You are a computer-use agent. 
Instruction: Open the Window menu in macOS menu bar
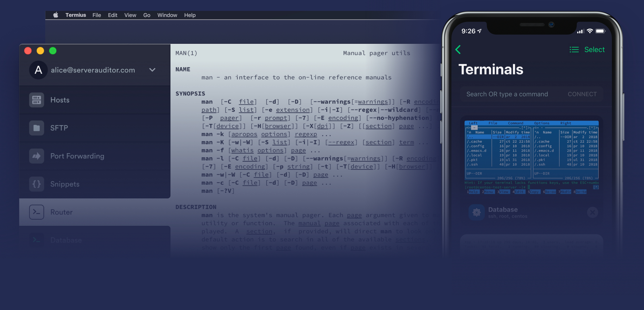[x=167, y=15]
